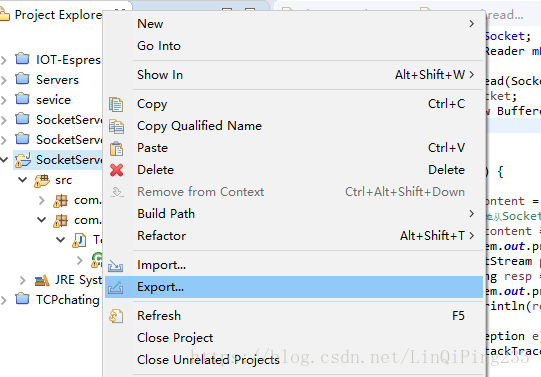Screen dimensions: 541x377
Task: Click the JRE System Library icon
Action: coord(42,280)
